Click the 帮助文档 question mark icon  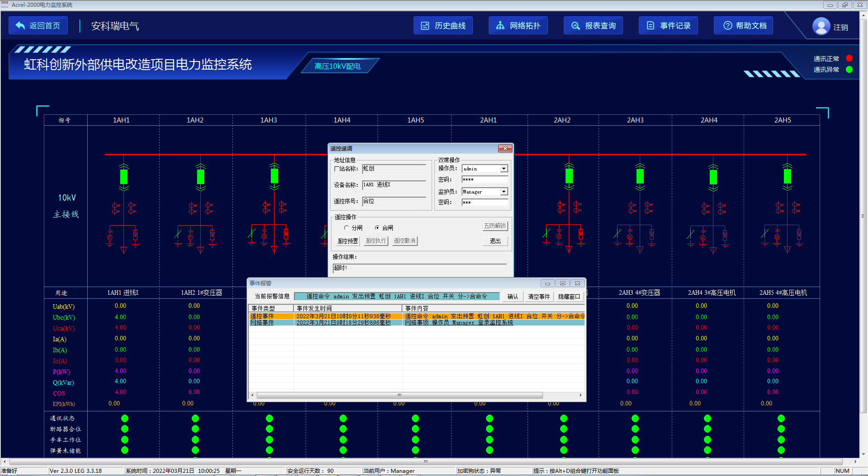pos(727,26)
